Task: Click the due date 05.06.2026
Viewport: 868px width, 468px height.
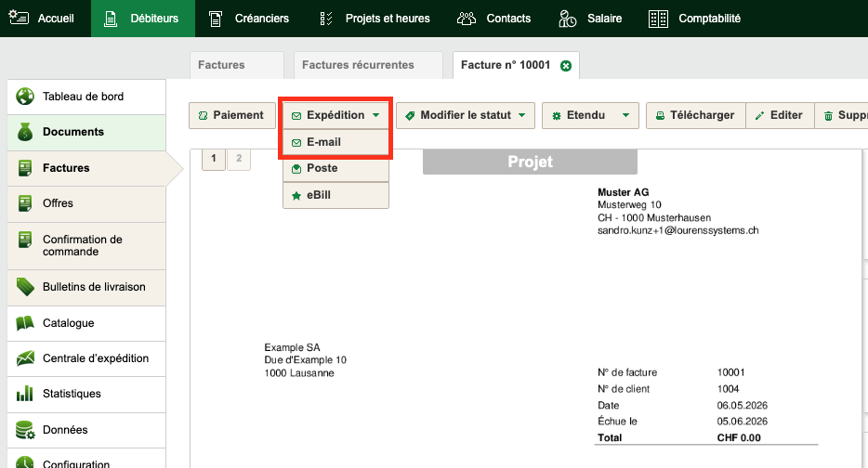Action: coord(743,422)
